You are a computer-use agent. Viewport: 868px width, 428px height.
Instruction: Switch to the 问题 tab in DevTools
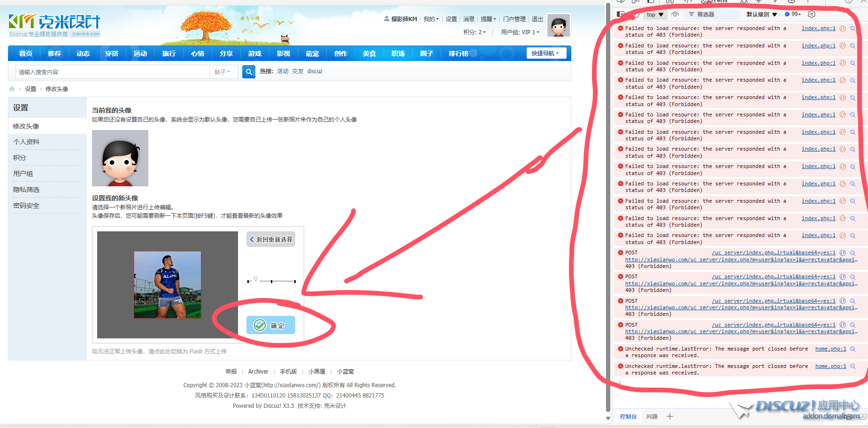click(x=652, y=417)
